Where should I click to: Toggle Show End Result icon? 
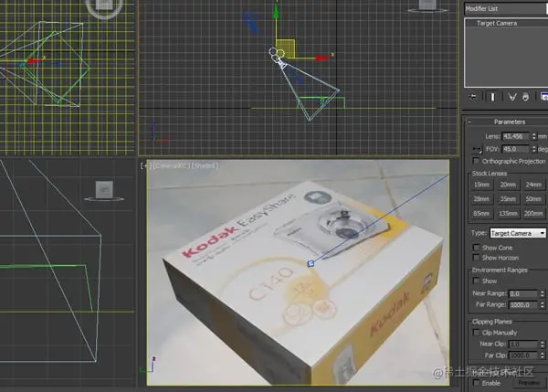click(492, 97)
